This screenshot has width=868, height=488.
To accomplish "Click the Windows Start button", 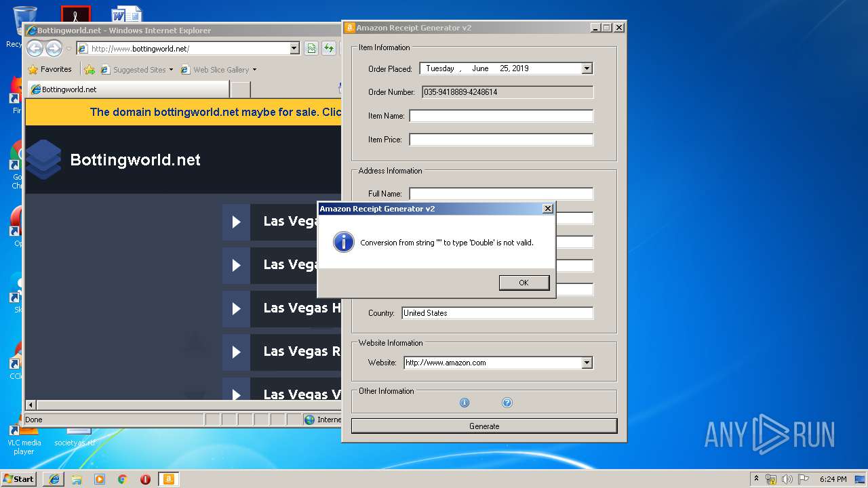I will 19,479.
